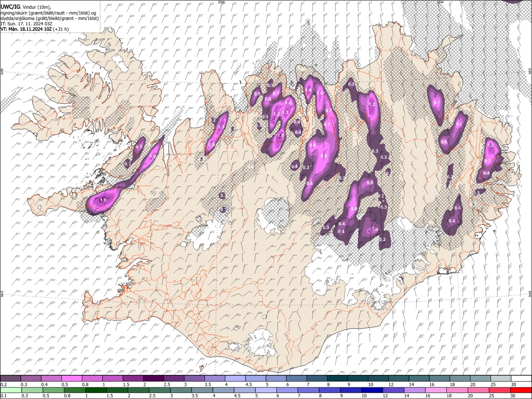
Task: Select the 12 indigo-purple rain legend swatch
Action: click(393, 390)
